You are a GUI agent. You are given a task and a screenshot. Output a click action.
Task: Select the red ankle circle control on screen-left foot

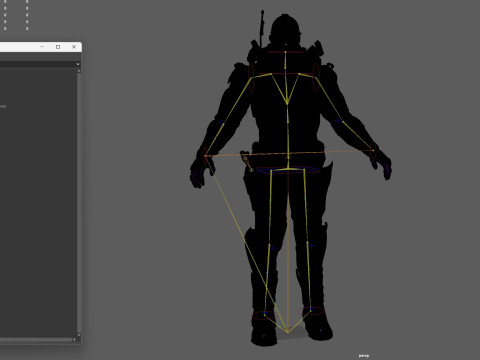click(264, 315)
